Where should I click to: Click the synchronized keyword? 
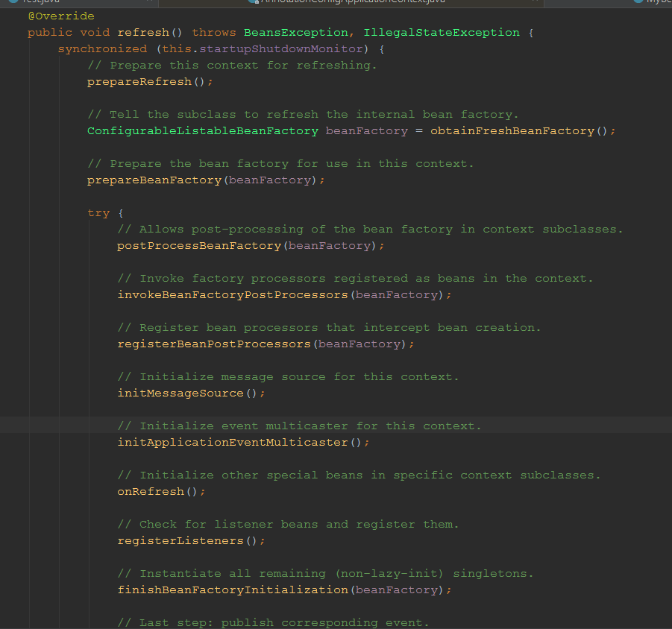tap(102, 48)
